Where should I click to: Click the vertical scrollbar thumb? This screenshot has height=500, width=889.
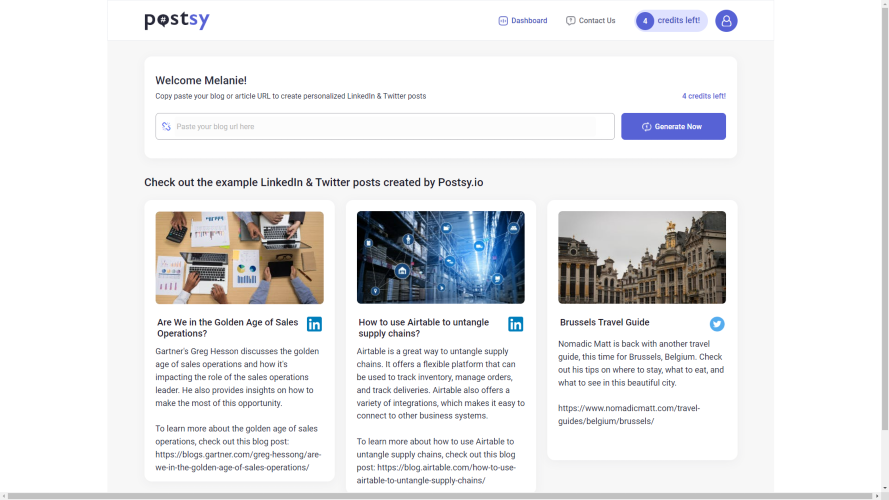tap(885, 218)
